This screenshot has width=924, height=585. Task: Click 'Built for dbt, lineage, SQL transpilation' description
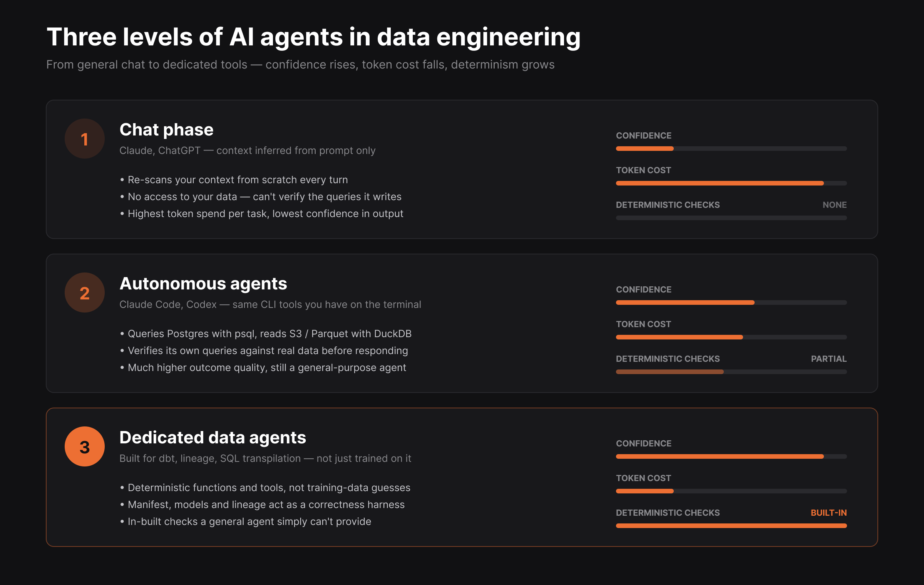pyautogui.click(x=265, y=458)
